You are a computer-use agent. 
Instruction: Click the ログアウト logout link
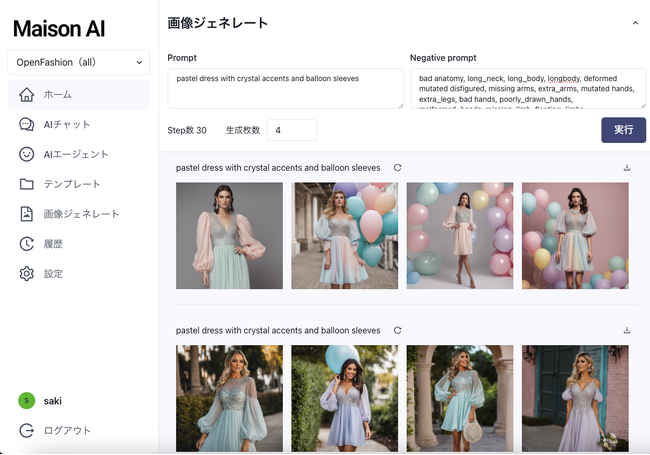click(x=67, y=431)
